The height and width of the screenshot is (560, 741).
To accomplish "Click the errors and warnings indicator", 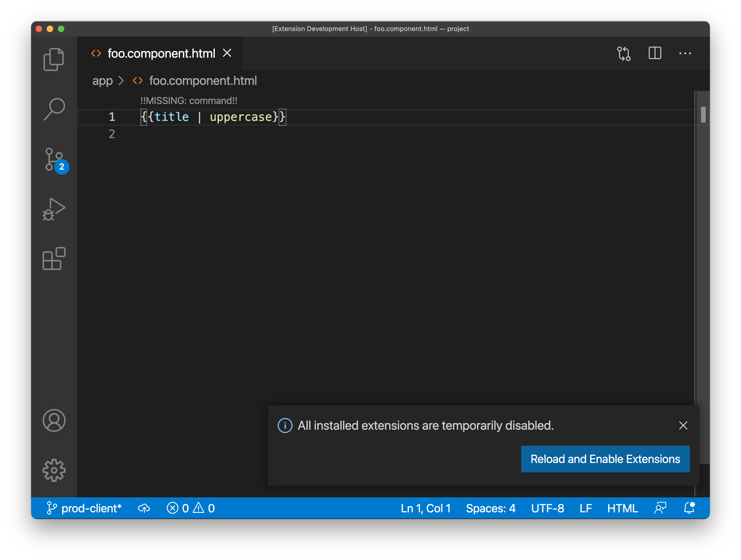I will point(190,508).
